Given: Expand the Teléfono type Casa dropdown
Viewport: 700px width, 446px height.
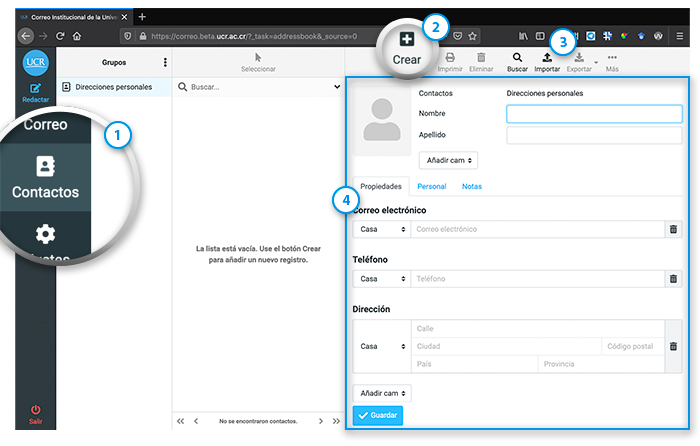Looking at the screenshot, I should coord(381,279).
